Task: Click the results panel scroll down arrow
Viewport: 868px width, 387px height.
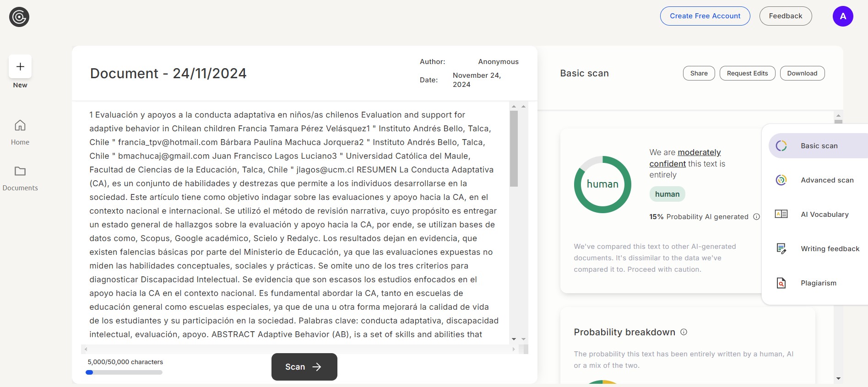Action: coord(838,378)
